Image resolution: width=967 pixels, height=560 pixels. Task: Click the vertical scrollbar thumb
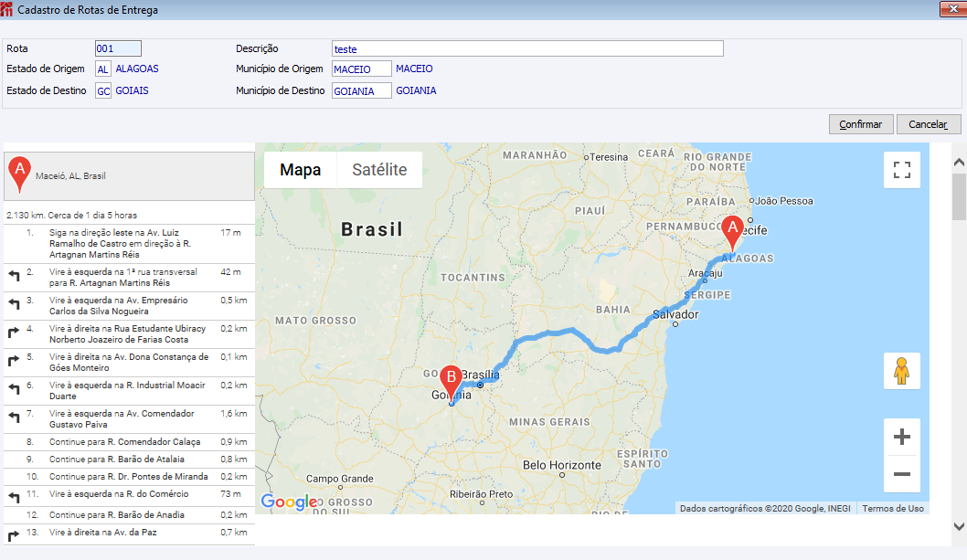click(959, 196)
